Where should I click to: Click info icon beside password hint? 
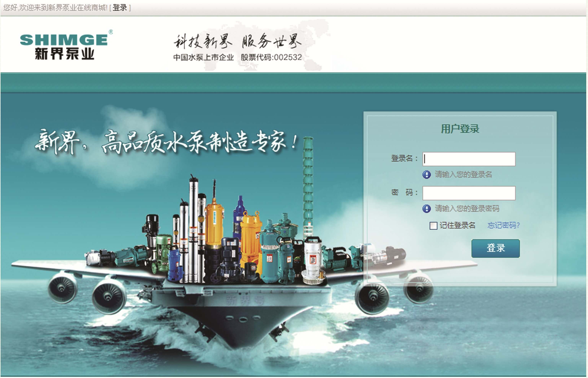426,209
